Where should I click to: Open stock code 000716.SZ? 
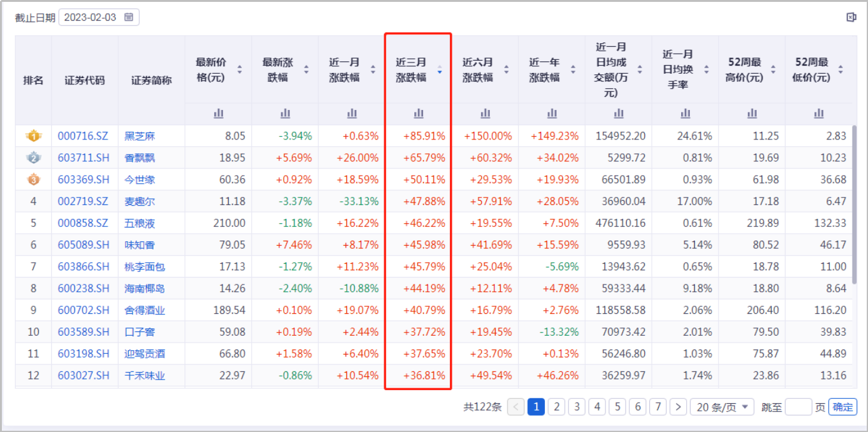pos(83,136)
